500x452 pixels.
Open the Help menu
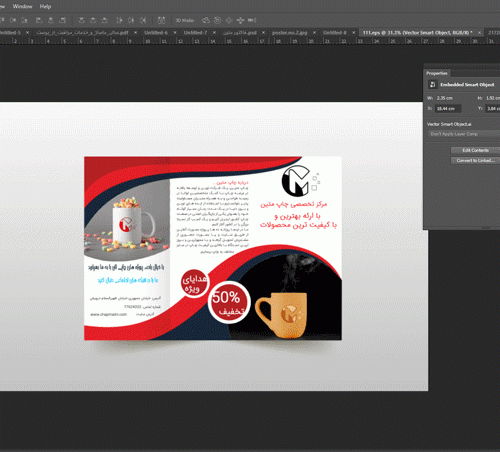(x=45, y=6)
